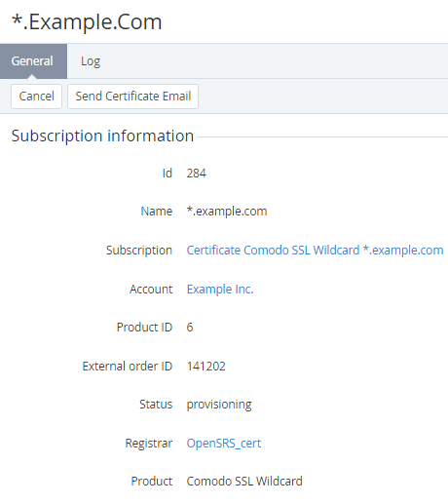Click the Name value *.example.com
Screen dimensions: 448x504
coord(227,211)
